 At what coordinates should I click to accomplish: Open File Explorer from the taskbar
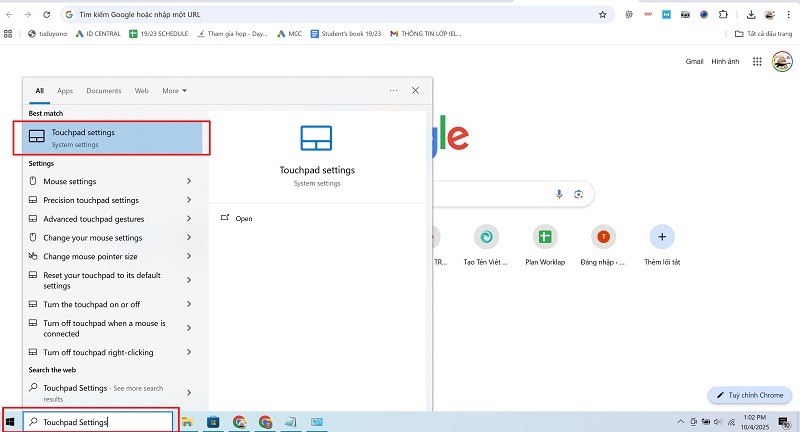[x=187, y=422]
